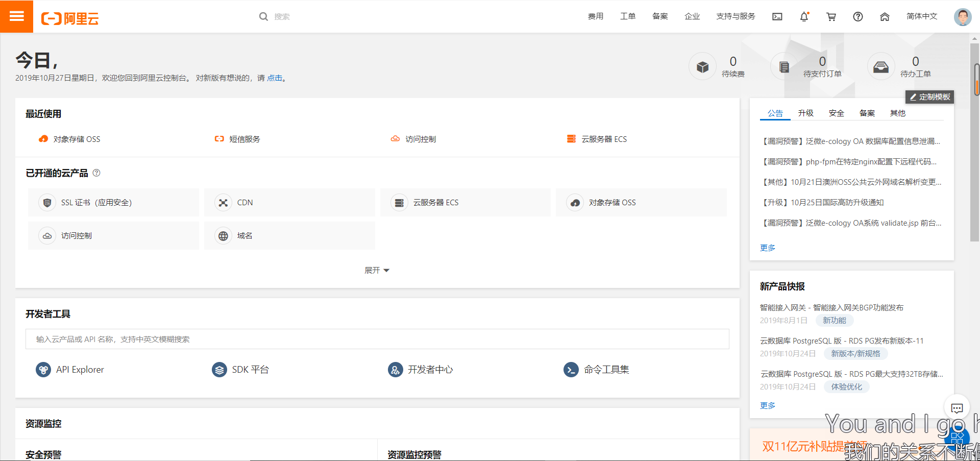Image resolution: width=980 pixels, height=461 pixels.
Task: Open RDS PG发布新版本-11 news item
Action: coord(842,341)
